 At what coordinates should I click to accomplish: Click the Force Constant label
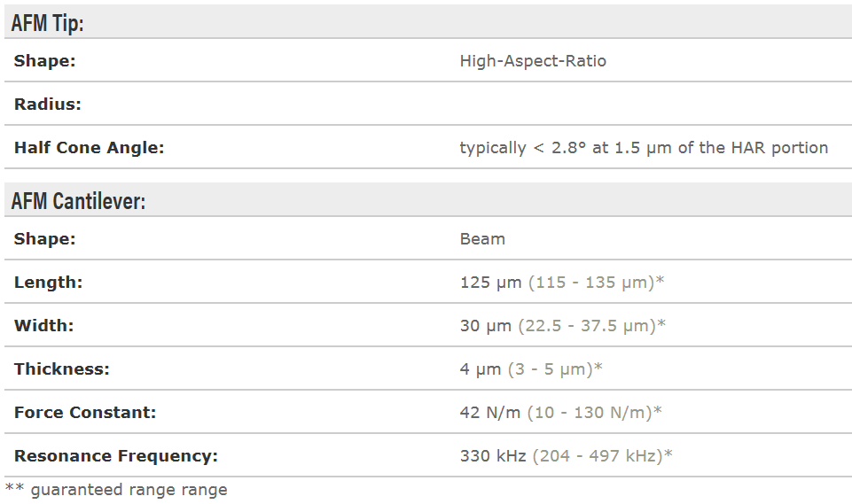pos(85,413)
